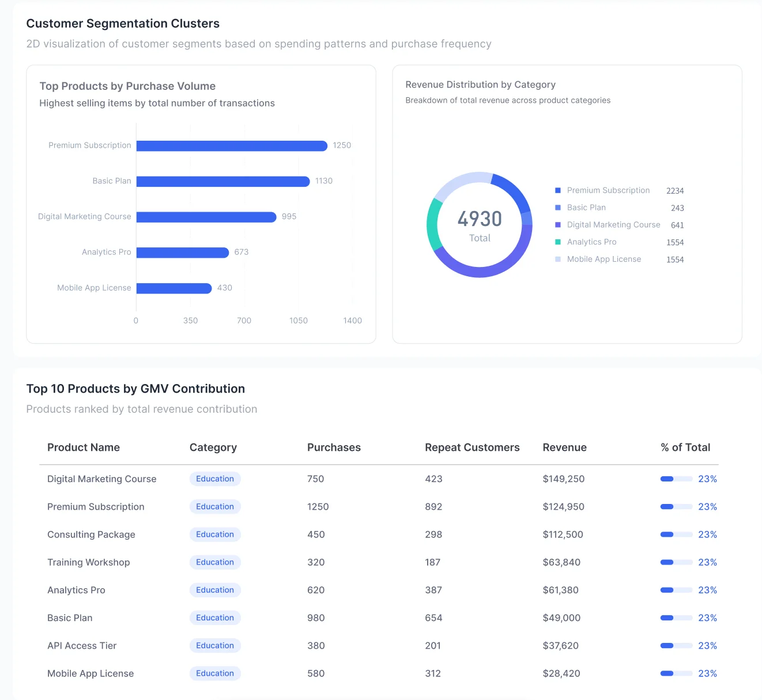
Task: Sort by the Purchases column header
Action: (x=334, y=447)
